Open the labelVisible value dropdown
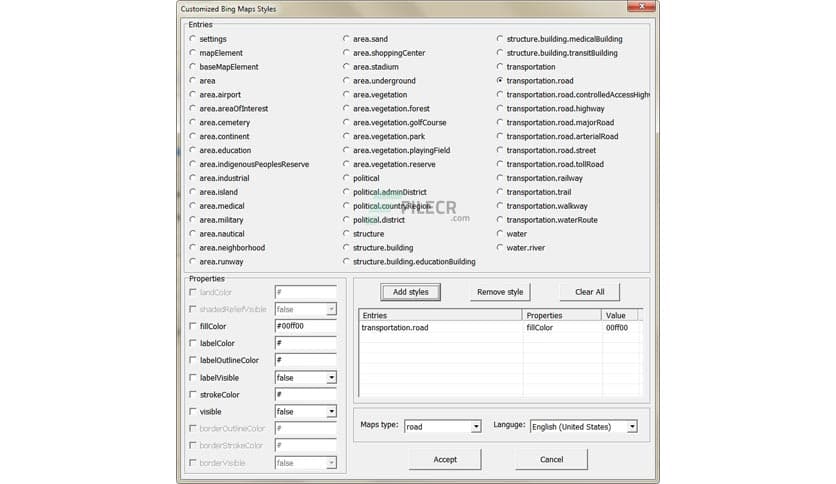This screenshot has width=836, height=484. pyautogui.click(x=331, y=377)
